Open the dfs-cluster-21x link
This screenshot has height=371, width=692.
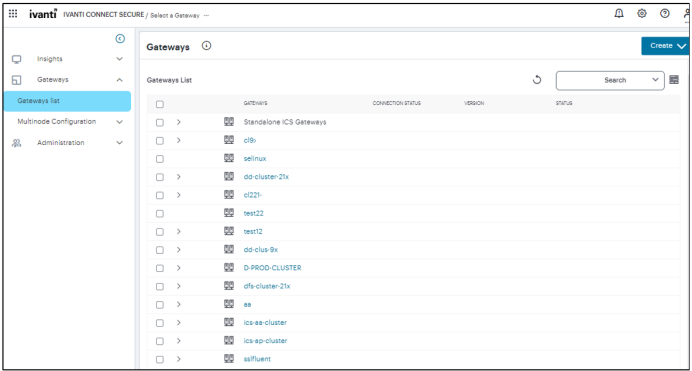point(267,286)
